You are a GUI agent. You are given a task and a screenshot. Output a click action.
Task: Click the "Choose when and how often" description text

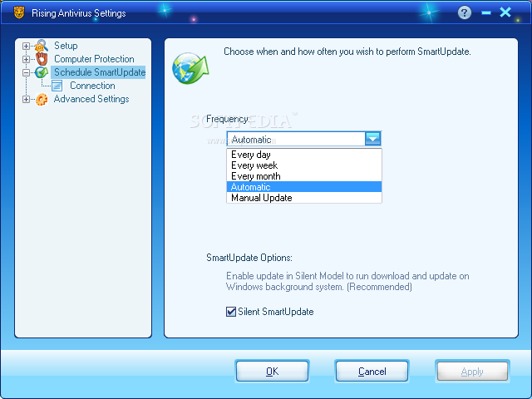tap(347, 52)
